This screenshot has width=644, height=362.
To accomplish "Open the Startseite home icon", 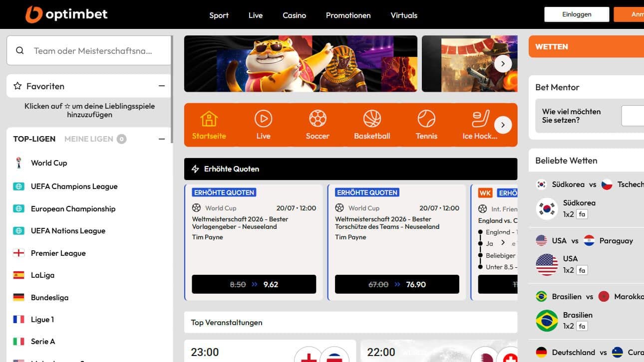I will [209, 119].
